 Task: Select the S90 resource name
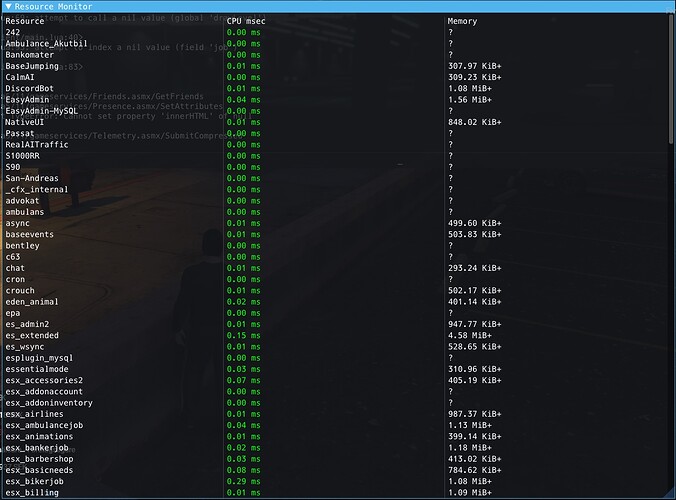coord(13,167)
